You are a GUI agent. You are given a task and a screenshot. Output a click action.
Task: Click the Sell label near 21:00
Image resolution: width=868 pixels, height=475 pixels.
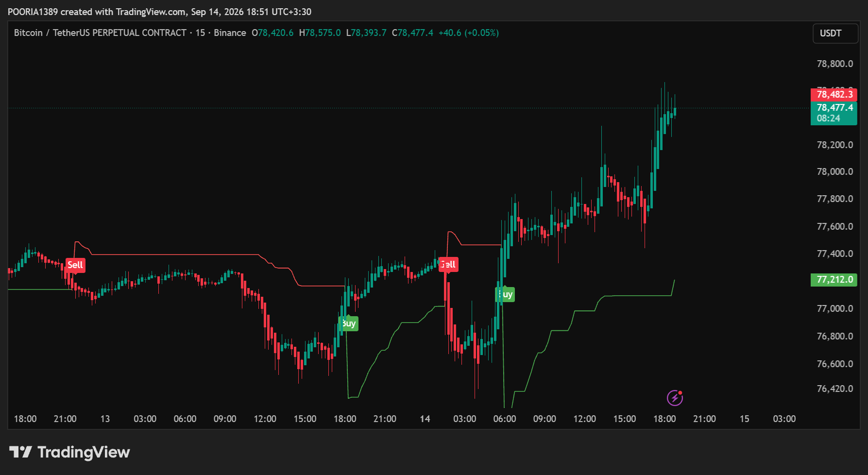point(75,265)
